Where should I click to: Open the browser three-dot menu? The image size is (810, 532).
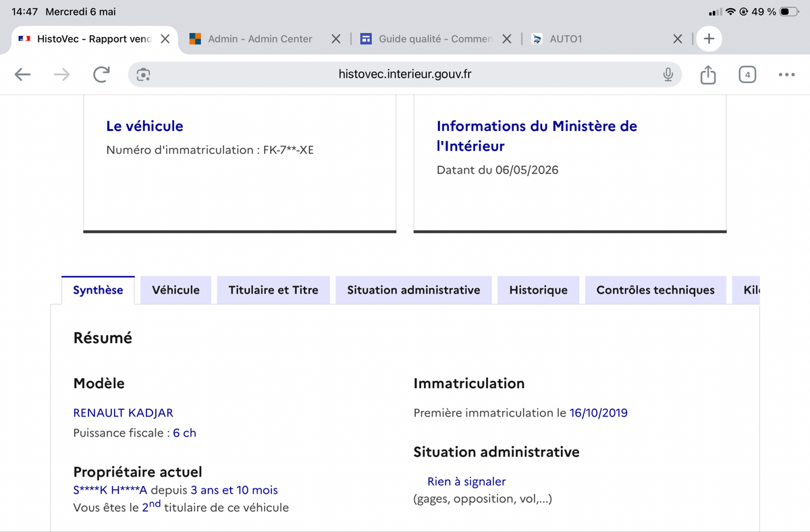786,75
